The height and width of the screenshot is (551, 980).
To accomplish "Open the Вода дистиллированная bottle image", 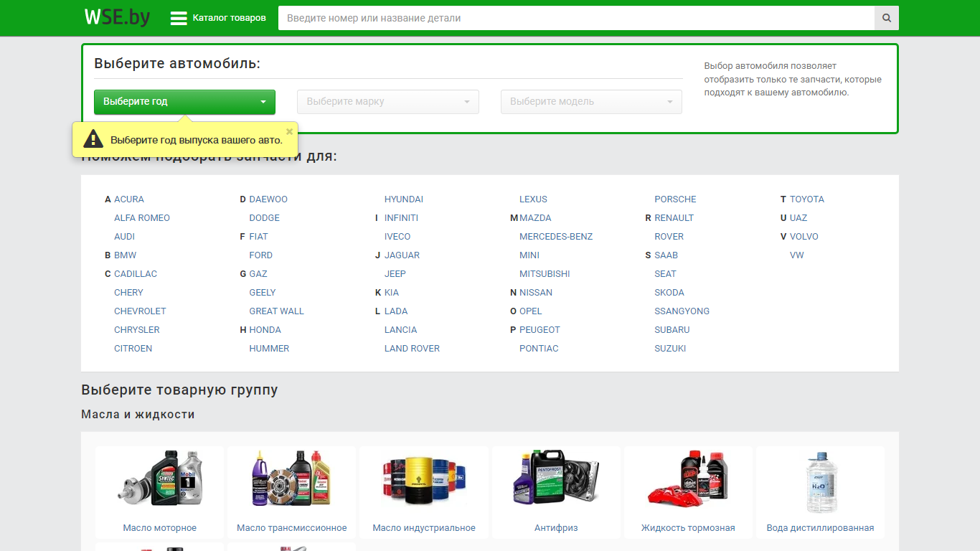I will (x=821, y=483).
